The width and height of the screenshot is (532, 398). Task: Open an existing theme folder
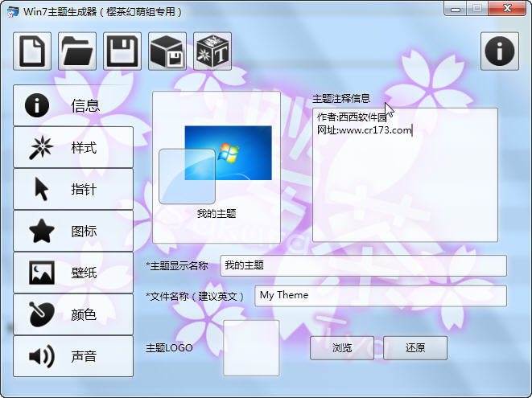click(x=77, y=51)
